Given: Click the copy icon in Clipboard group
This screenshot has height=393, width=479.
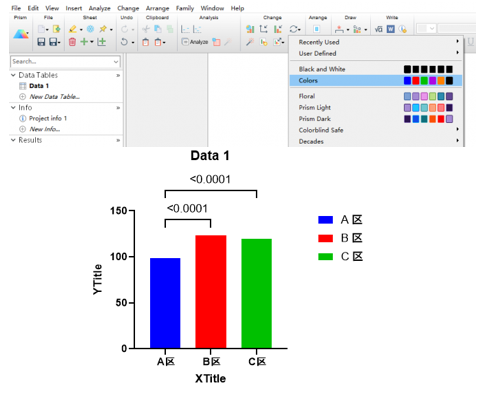Looking at the screenshot, I should (x=158, y=29).
